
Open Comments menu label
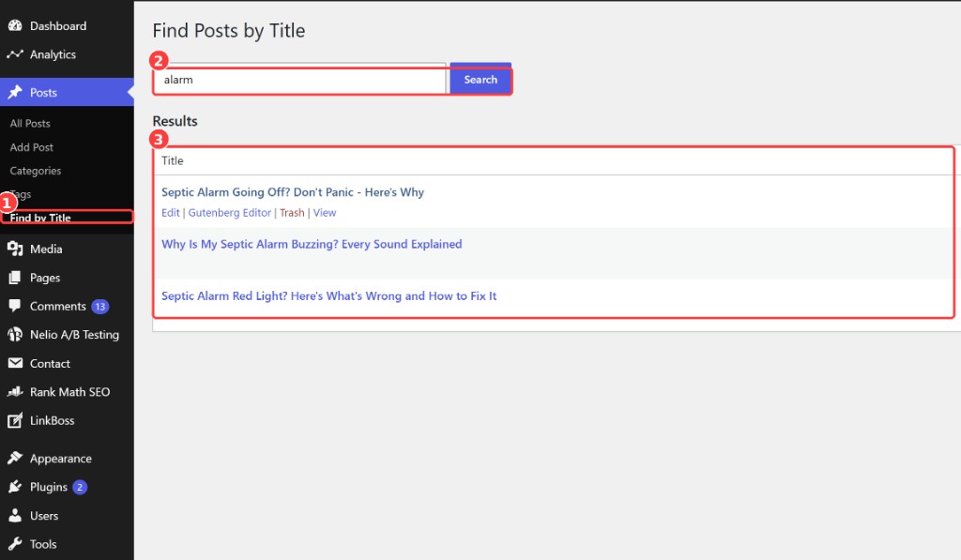57,306
